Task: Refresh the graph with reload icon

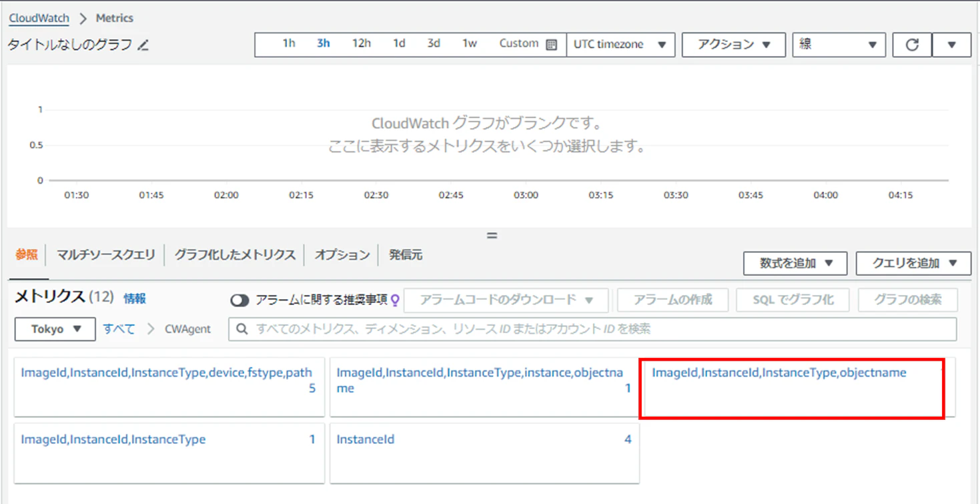Action: (912, 45)
